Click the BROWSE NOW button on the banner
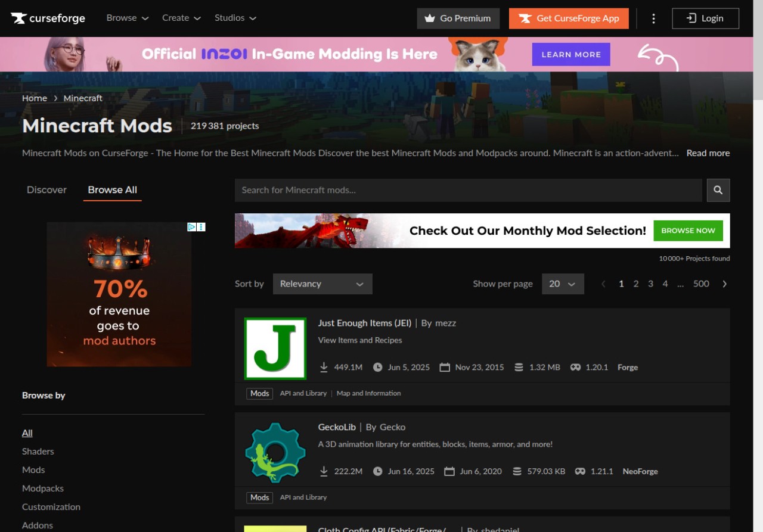The image size is (763, 532). click(x=688, y=231)
